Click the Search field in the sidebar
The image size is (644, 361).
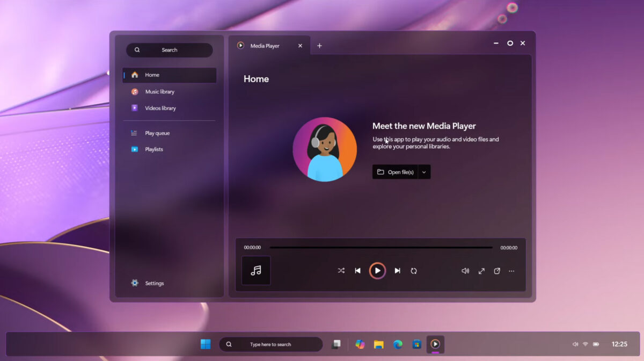[x=169, y=49]
